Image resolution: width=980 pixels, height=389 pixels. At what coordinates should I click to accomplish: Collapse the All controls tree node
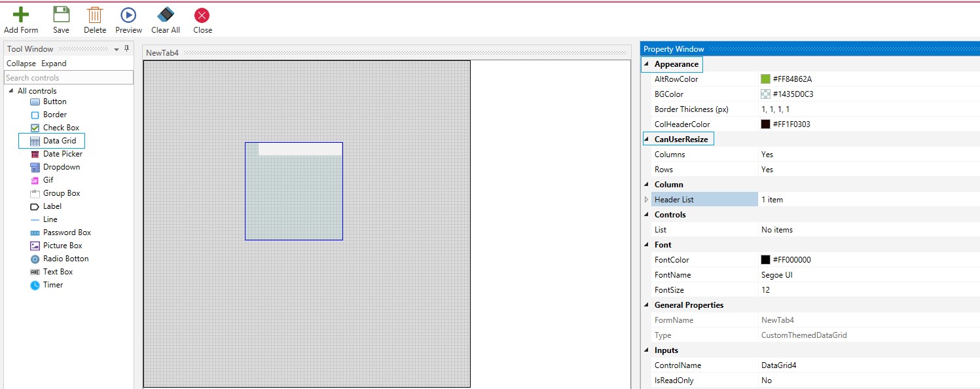coord(11,91)
